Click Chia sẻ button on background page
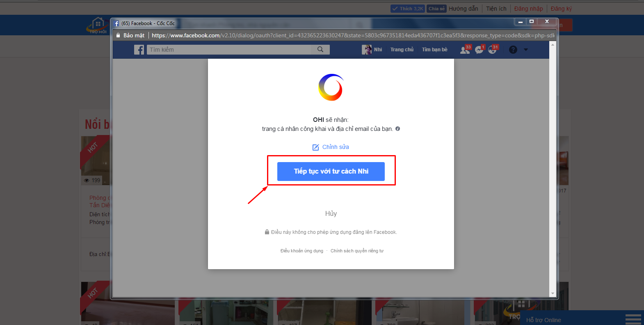Image resolution: width=644 pixels, height=325 pixels. (436, 9)
